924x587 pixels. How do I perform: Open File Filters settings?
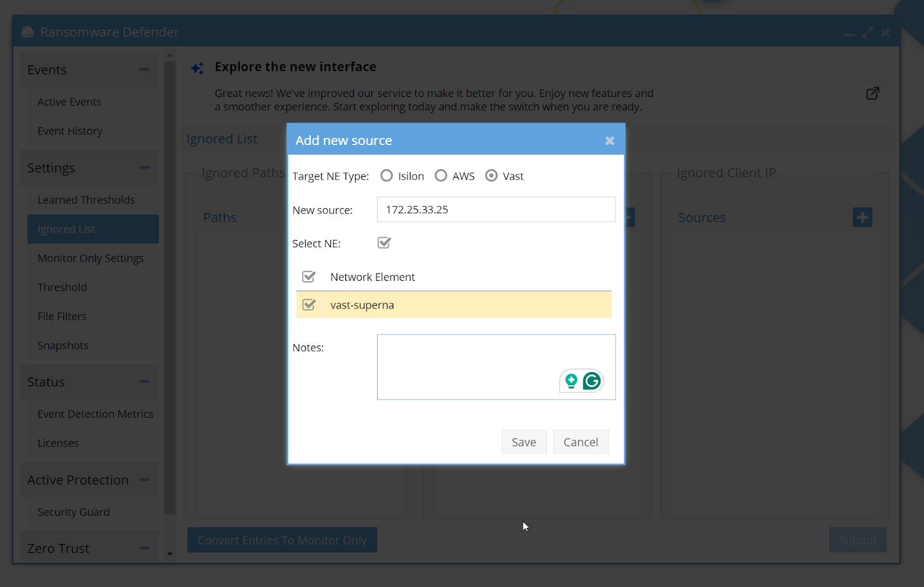tap(93, 316)
